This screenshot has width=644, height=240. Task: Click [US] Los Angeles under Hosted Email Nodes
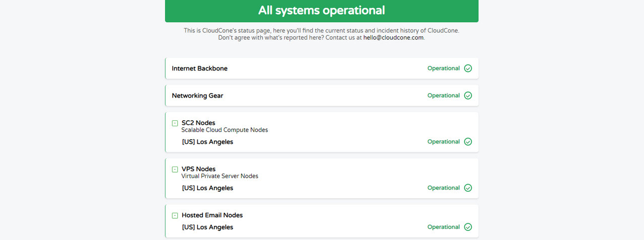coord(207,227)
